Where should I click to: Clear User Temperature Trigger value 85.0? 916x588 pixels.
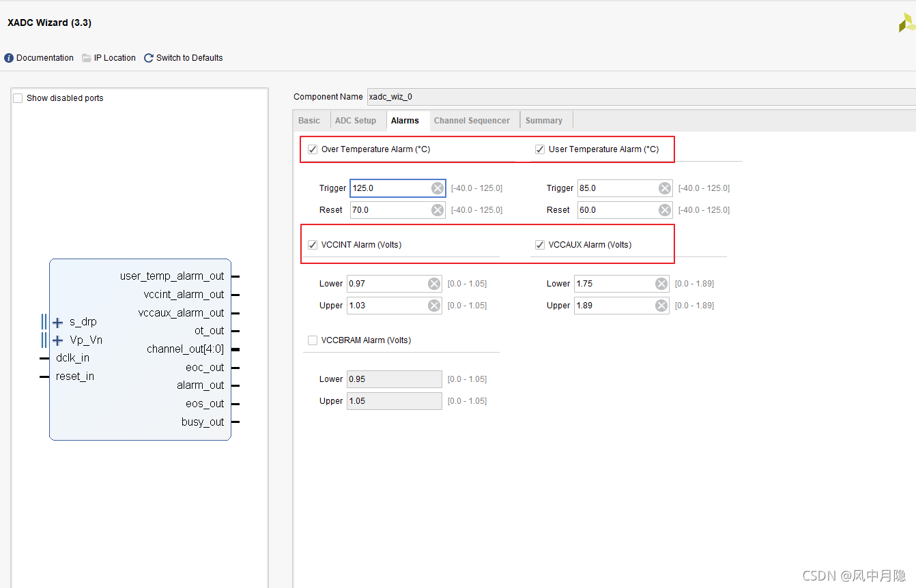pyautogui.click(x=665, y=188)
